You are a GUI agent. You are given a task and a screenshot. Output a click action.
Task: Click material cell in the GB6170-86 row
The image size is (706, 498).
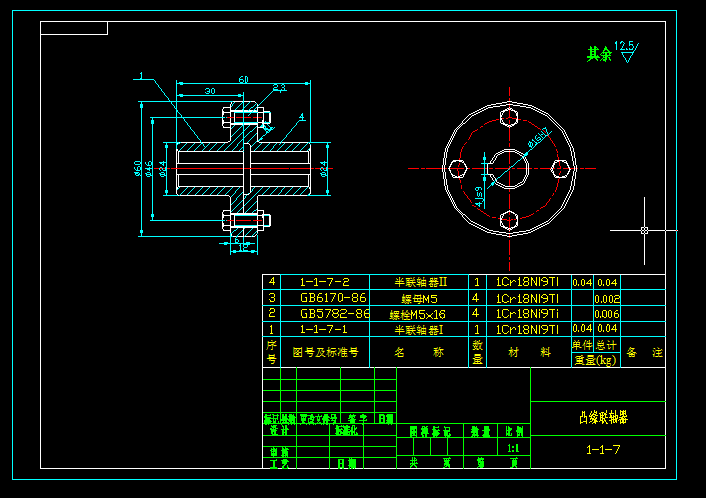527,298
